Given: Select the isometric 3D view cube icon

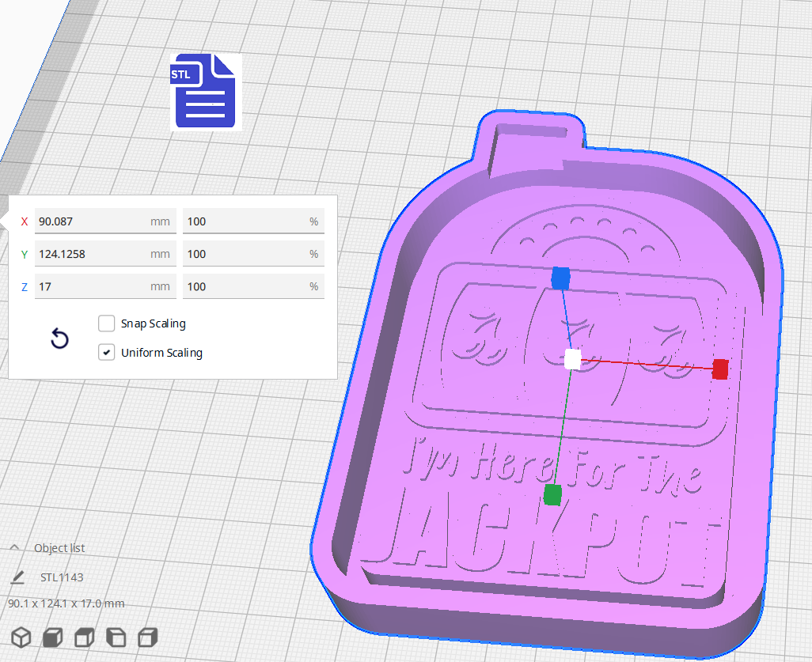Looking at the screenshot, I should point(21,637).
